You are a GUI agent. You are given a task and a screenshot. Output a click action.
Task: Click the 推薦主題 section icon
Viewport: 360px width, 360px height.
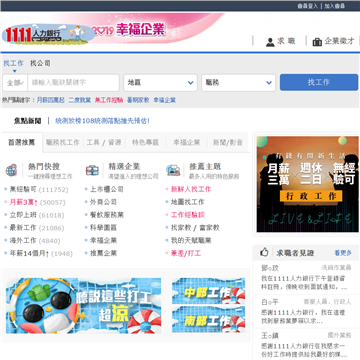tap(173, 170)
